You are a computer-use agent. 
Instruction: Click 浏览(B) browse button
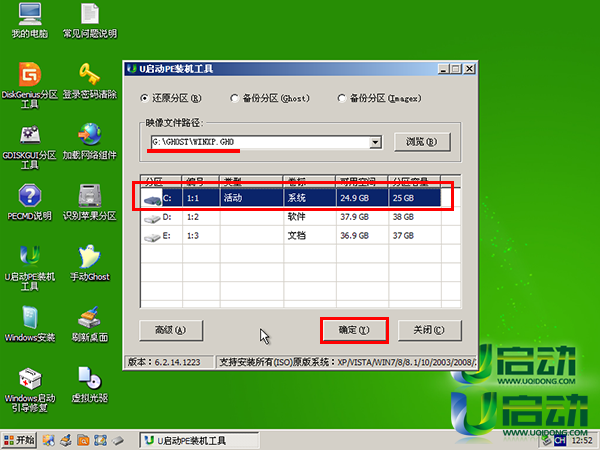[422, 142]
